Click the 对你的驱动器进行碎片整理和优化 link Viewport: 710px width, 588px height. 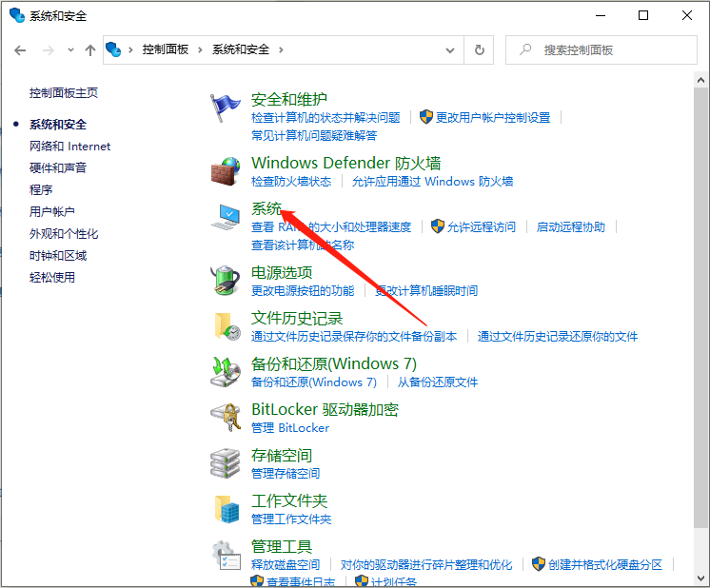point(426,564)
